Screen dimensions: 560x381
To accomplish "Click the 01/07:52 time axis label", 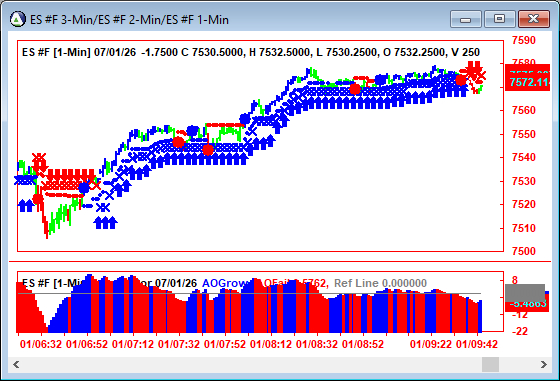I will point(225,344).
